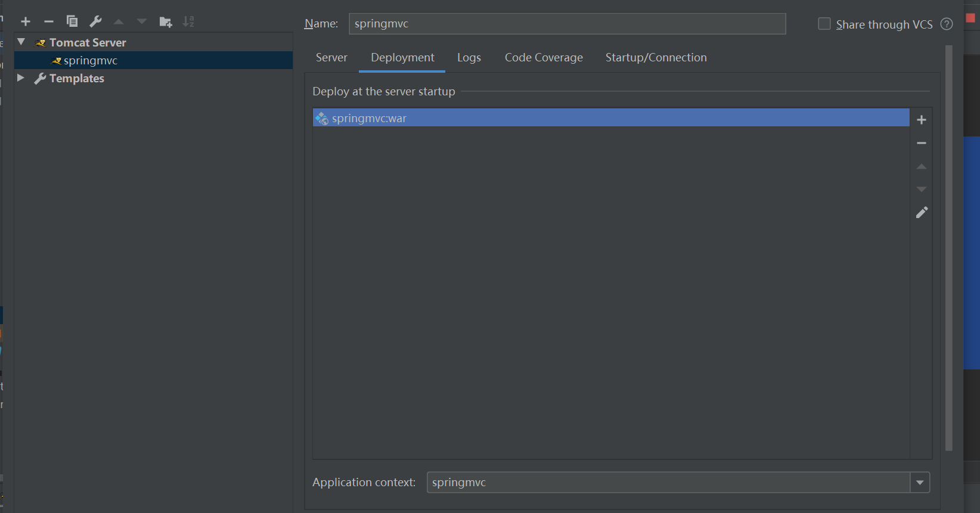Viewport: 980px width, 513px height.
Task: Enable Share through VCS checkbox
Action: [824, 24]
